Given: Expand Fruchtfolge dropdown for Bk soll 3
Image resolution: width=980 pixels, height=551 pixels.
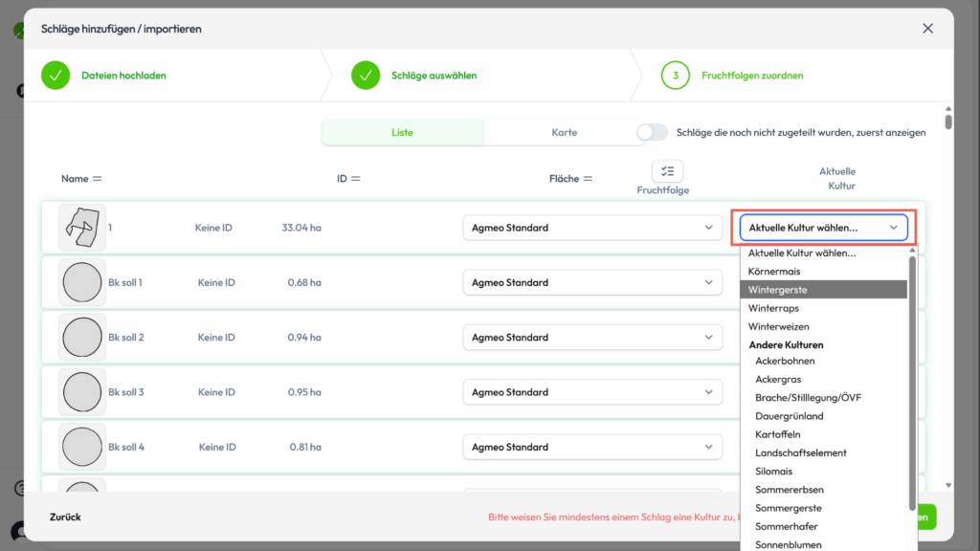Looking at the screenshot, I should coord(593,392).
